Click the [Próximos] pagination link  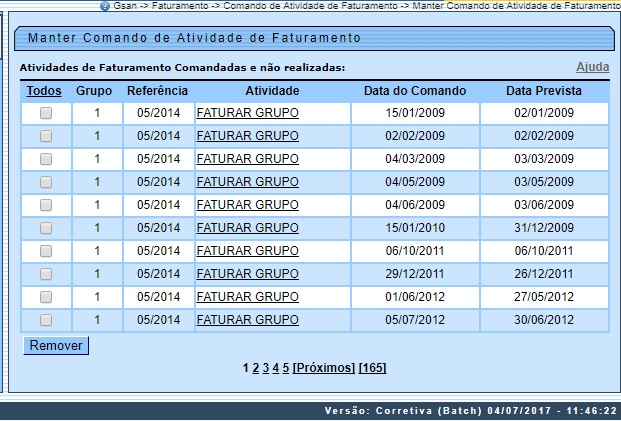(324, 368)
